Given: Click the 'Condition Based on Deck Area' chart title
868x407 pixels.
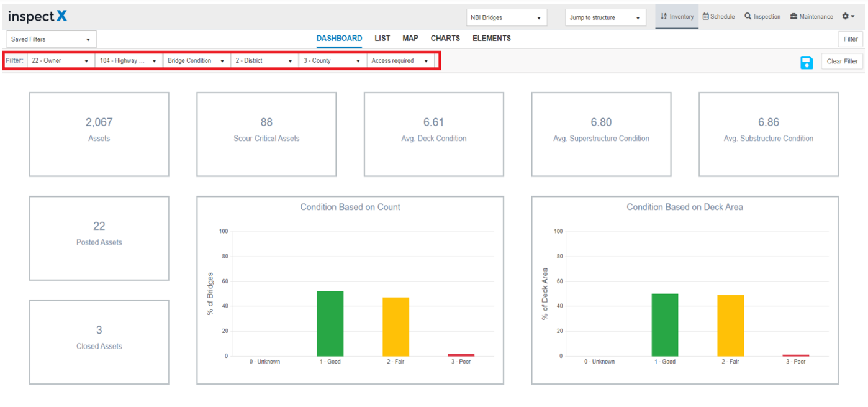Looking at the screenshot, I should click(685, 207).
